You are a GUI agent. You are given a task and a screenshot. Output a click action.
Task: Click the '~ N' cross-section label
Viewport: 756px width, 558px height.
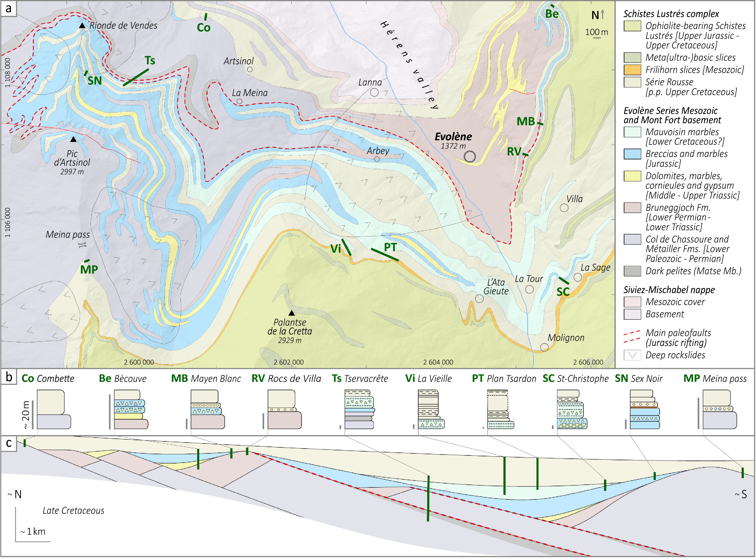15,495
